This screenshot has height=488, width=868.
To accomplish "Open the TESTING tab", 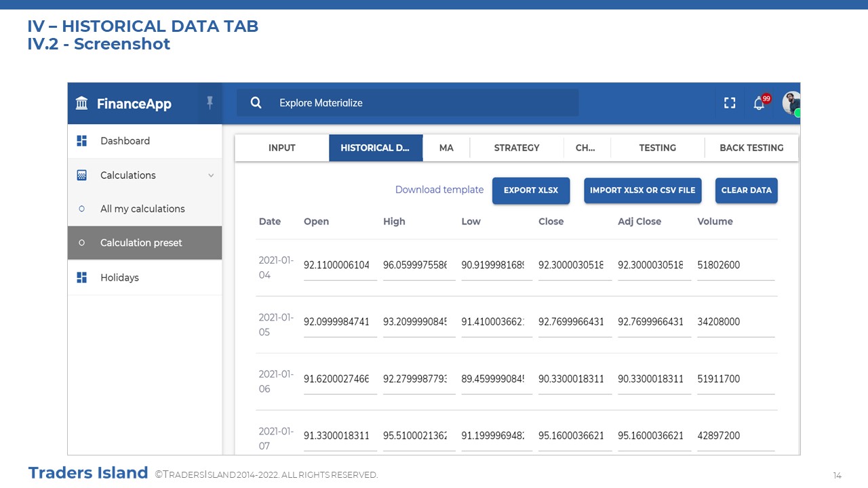I will [x=657, y=148].
